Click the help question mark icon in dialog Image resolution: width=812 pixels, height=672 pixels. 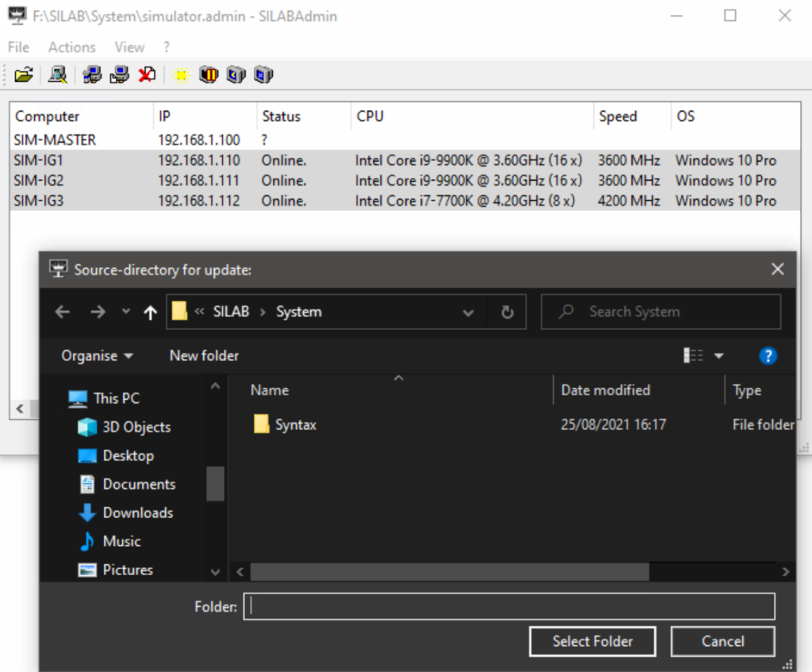pos(767,356)
